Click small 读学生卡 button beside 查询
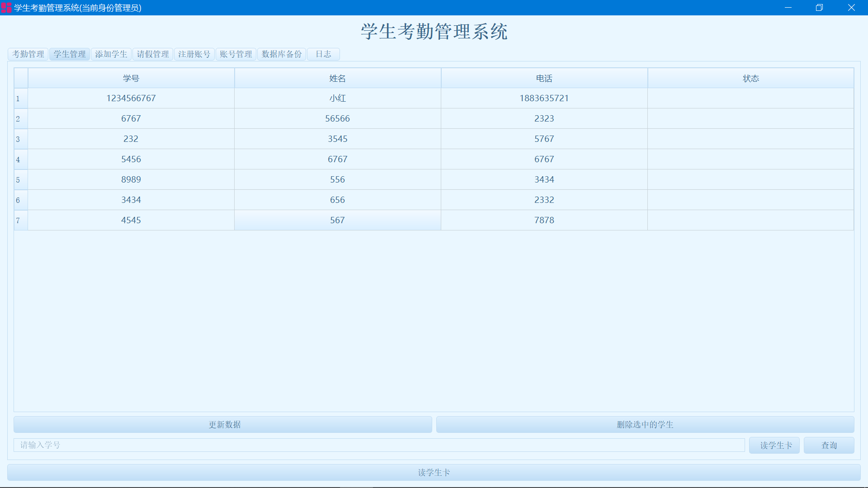The height and width of the screenshot is (488, 868). click(774, 446)
